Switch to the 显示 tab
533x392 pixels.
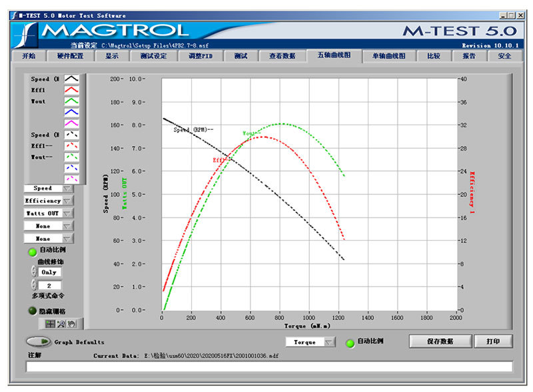click(112, 56)
